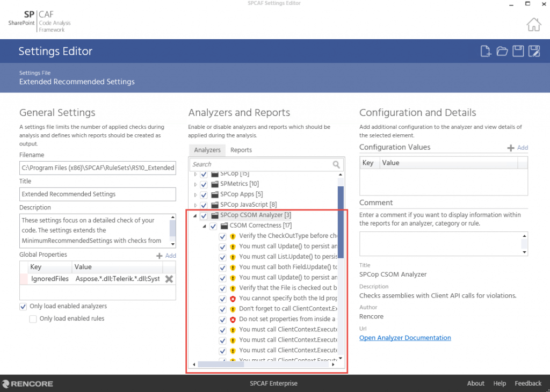Save the settings file
This screenshot has height=392, width=550.
[518, 52]
